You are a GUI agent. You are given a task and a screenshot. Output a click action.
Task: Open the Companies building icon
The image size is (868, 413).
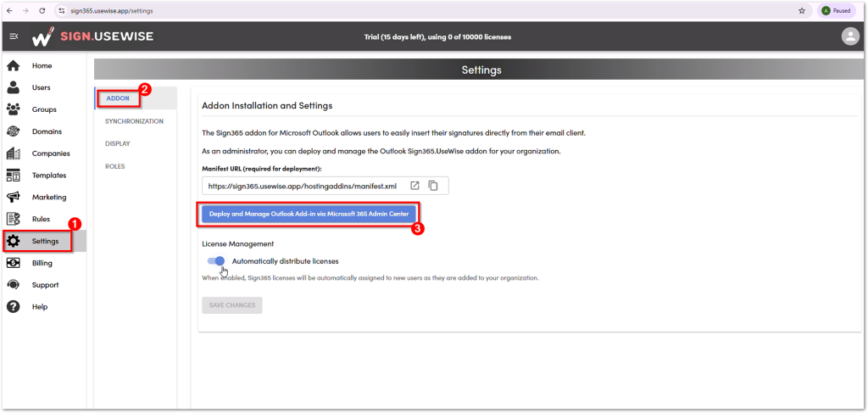pos(14,153)
